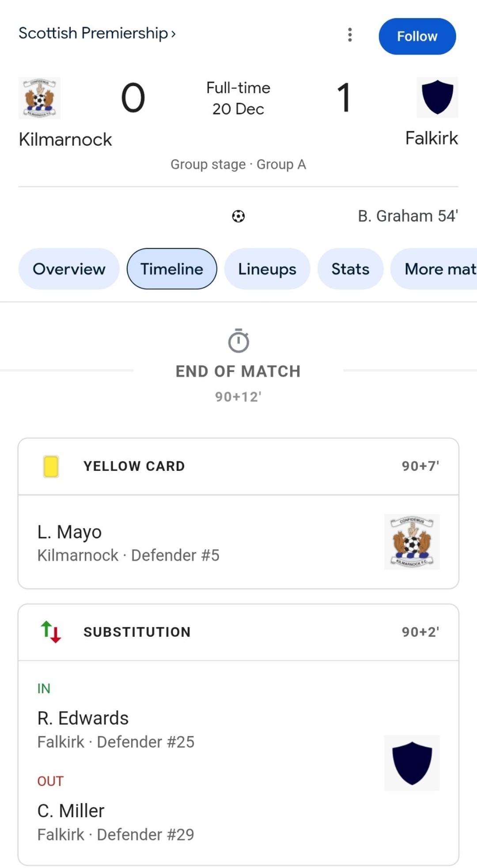Tap Falkirk shield in substitution card
Screen dimensions: 477x868
coord(412,763)
